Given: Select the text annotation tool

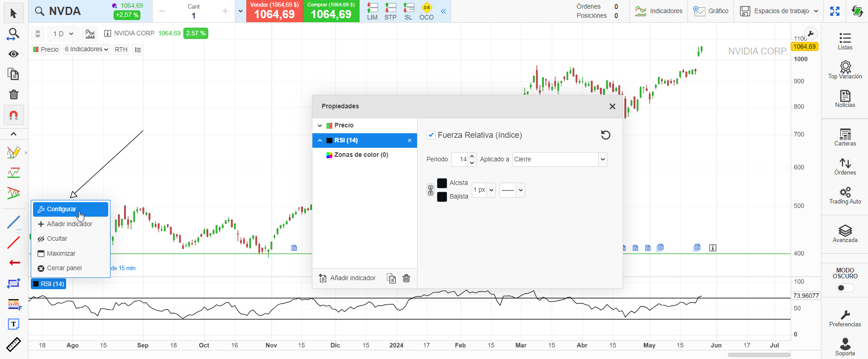Looking at the screenshot, I should click(14, 324).
